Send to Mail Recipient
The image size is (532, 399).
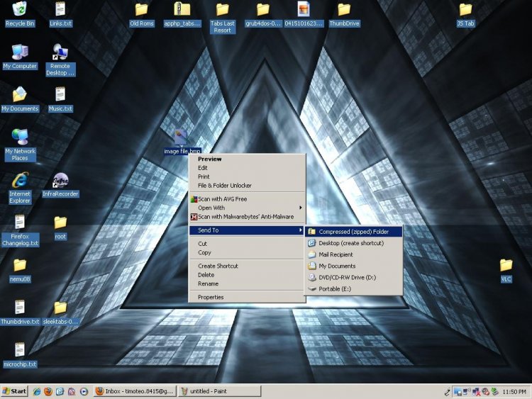tap(354, 254)
